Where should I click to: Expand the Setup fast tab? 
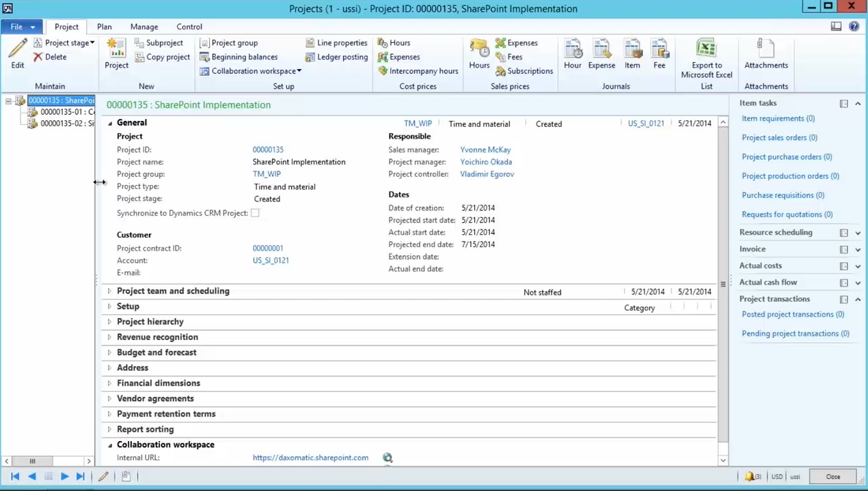click(x=109, y=307)
